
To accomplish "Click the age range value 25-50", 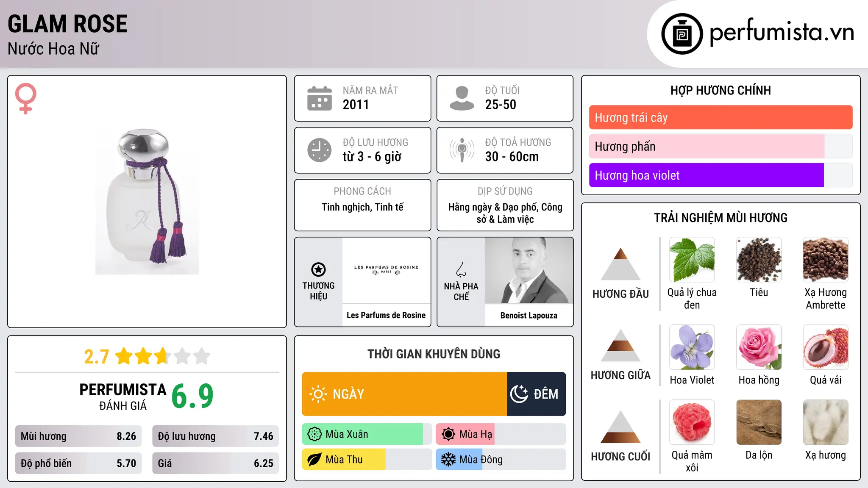I will click(x=501, y=105).
